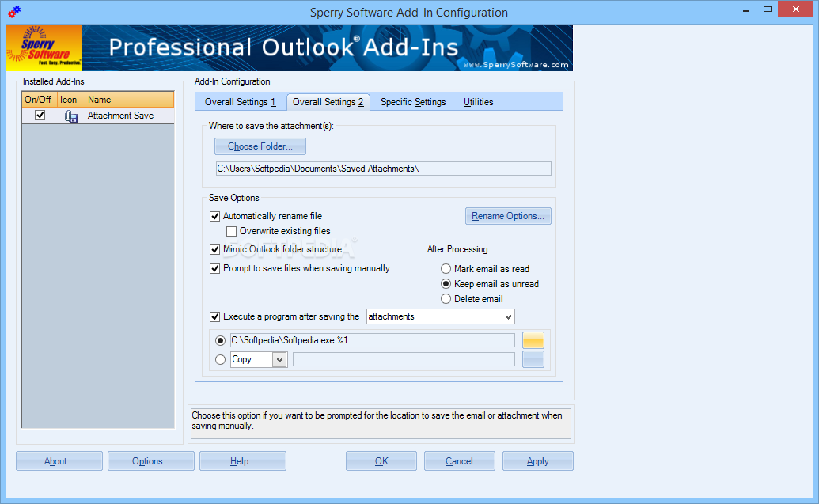Viewport: 819px width, 504px height.
Task: Minimize the configuration window
Action: [746, 9]
